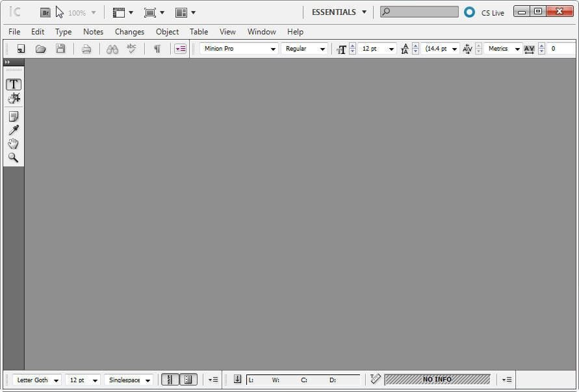The height and width of the screenshot is (392, 579).
Task: Select the Position tool
Action: click(14, 98)
